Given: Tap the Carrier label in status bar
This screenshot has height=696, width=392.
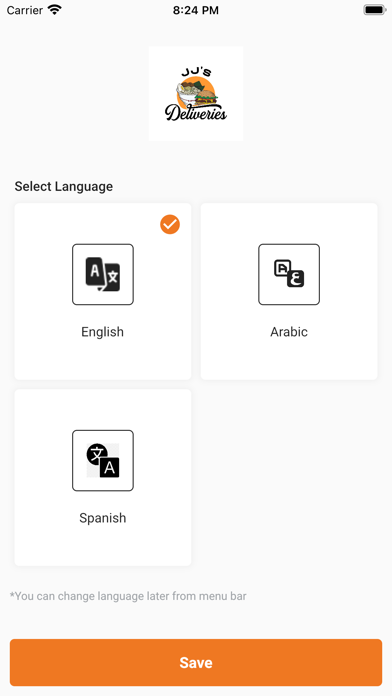Looking at the screenshot, I should [x=25, y=10].
